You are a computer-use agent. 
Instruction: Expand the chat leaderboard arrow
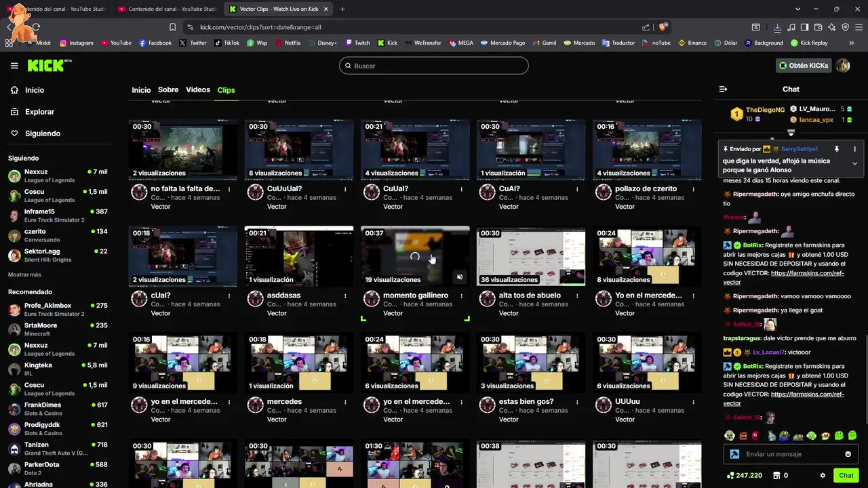(791, 133)
